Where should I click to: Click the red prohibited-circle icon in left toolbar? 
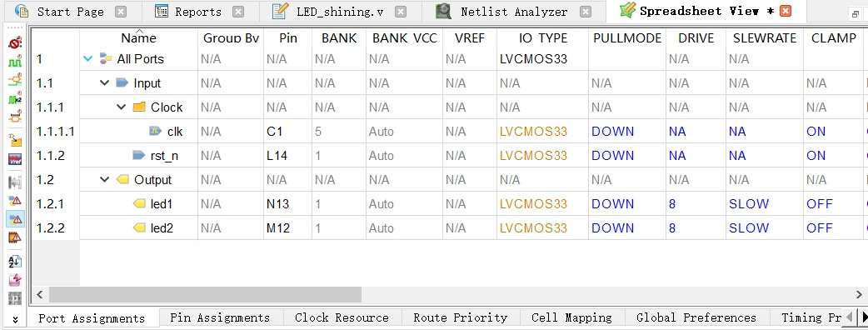pyautogui.click(x=15, y=42)
